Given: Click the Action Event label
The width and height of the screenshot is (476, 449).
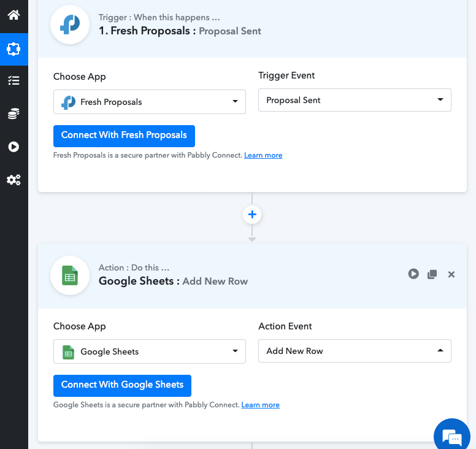Looking at the screenshot, I should pos(285,326).
